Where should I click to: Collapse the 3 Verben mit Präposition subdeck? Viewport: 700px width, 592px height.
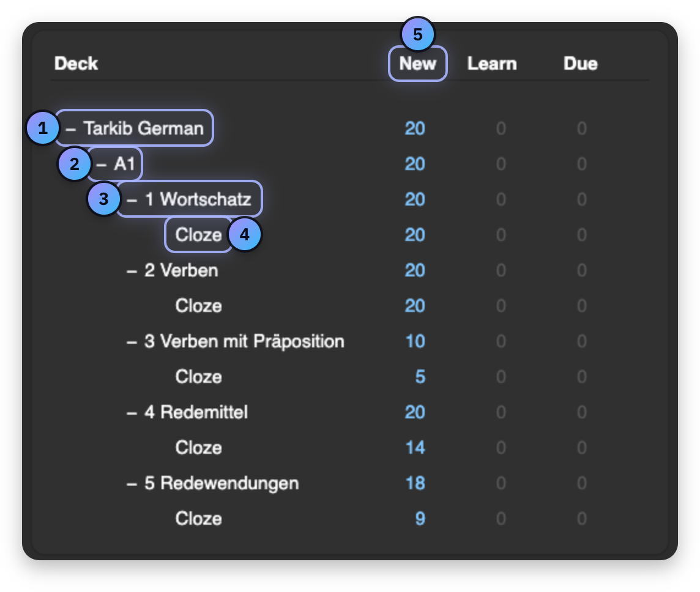(x=132, y=342)
